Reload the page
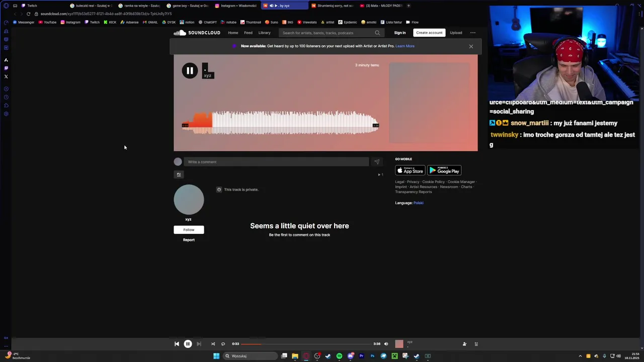The width and height of the screenshot is (644, 362). click(x=28, y=14)
